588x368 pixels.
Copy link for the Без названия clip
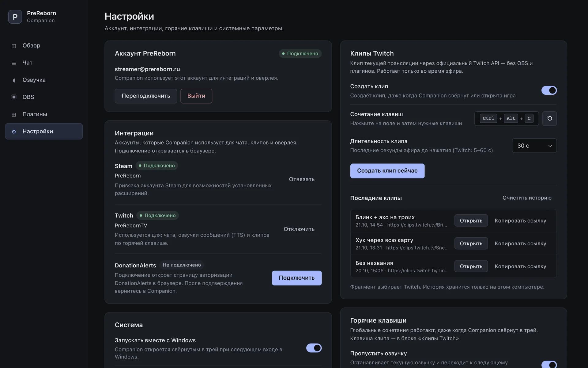[520, 266]
